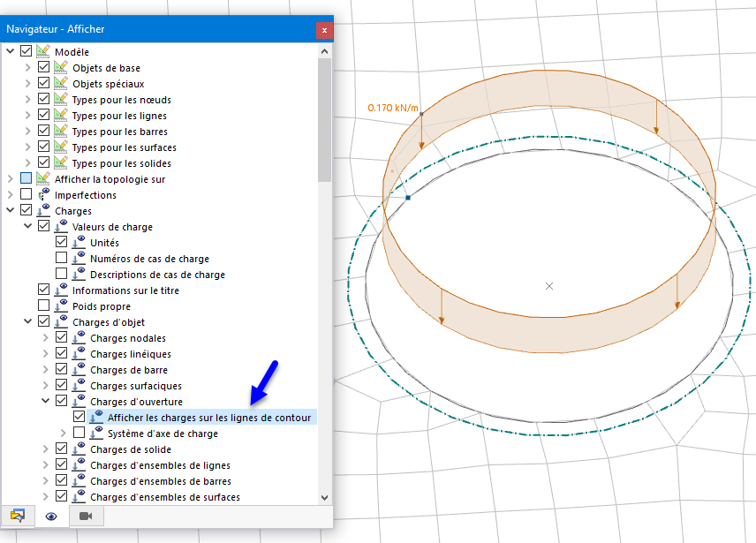Click the Charges d'ouverture icon
Viewport: 756px width, 543px height.
(79, 401)
